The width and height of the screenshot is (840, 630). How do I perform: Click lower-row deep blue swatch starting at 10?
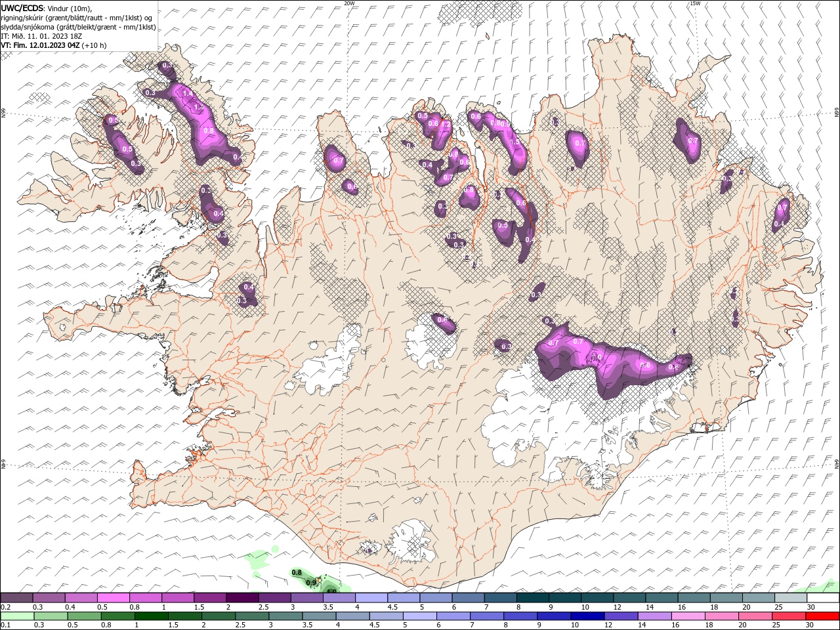[587, 616]
